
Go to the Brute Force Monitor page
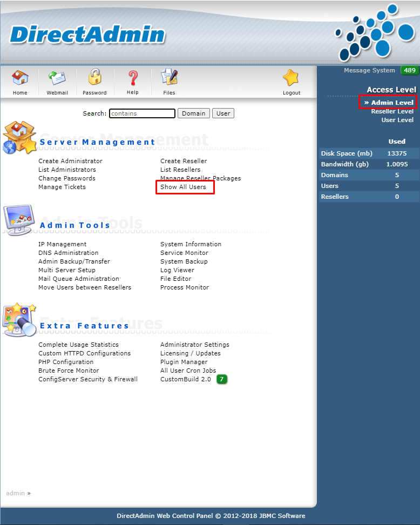click(x=69, y=371)
